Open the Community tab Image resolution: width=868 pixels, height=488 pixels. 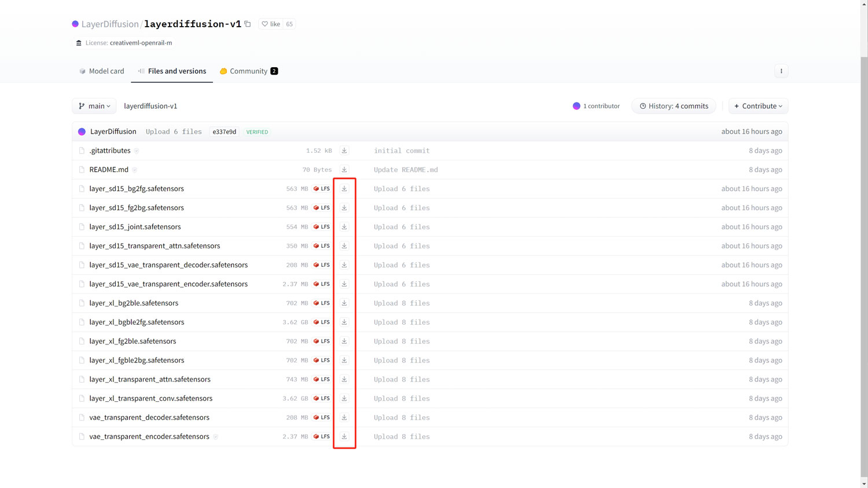tap(248, 71)
